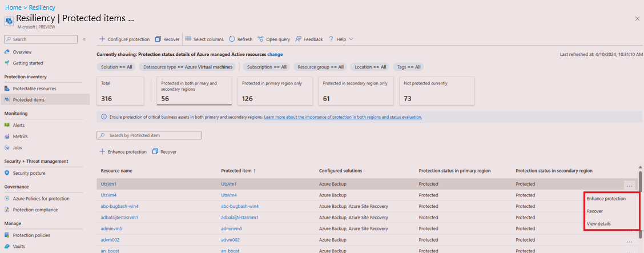This screenshot has height=253, width=644.
Task: Sort by the Protected item column
Action: (x=237, y=171)
